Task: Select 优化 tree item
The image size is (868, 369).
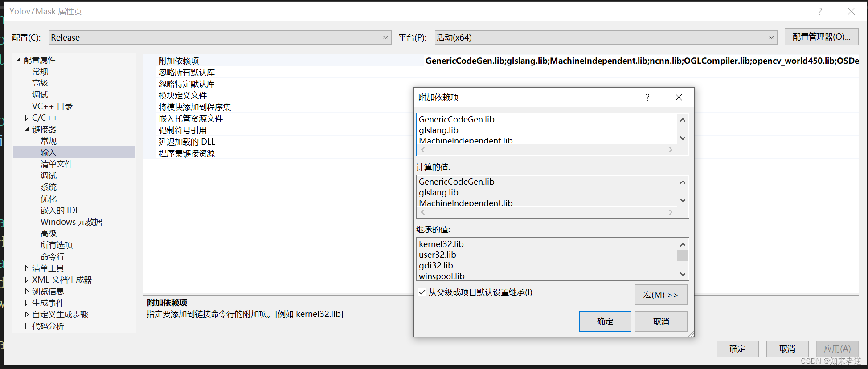Action: (x=49, y=199)
